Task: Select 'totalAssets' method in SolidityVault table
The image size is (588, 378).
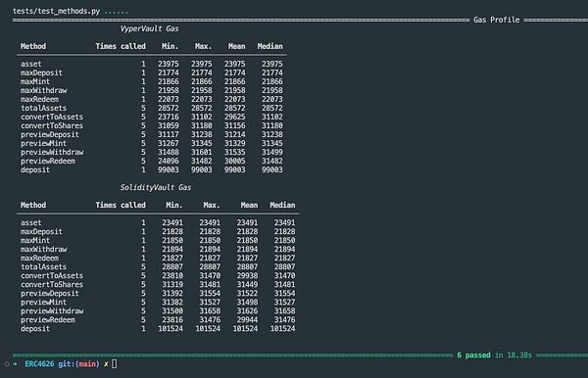Action: click(43, 266)
